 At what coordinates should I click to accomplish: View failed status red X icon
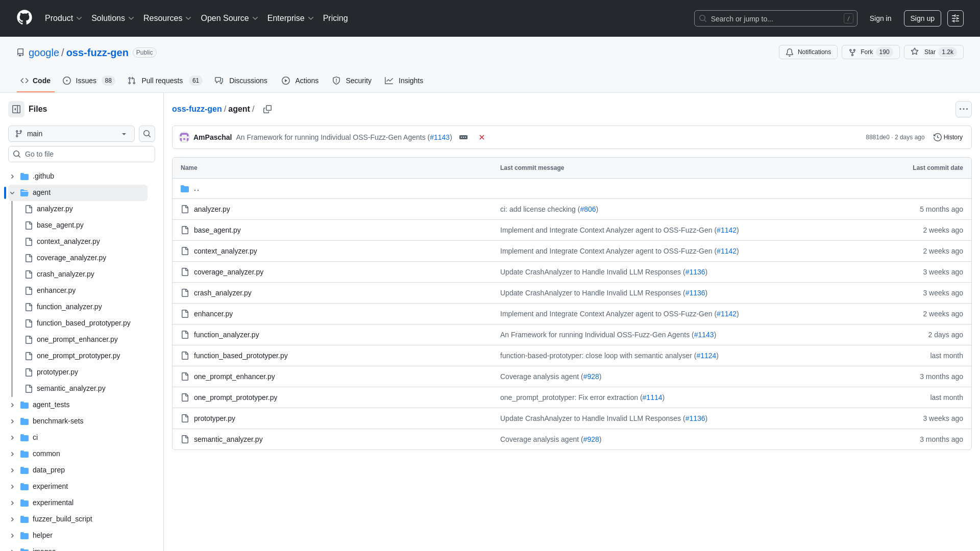(x=482, y=137)
